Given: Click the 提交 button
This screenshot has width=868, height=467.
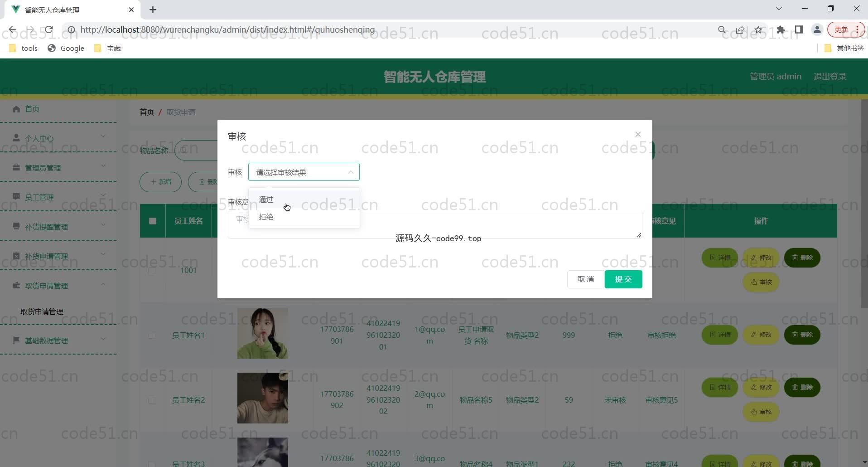Looking at the screenshot, I should [623, 279].
